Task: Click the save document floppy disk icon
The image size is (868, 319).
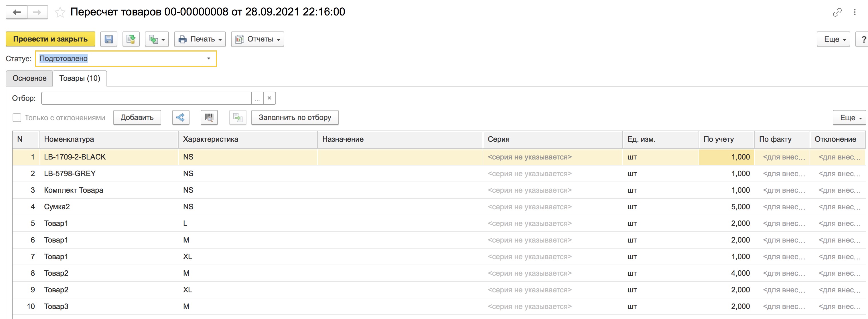Action: tap(108, 39)
